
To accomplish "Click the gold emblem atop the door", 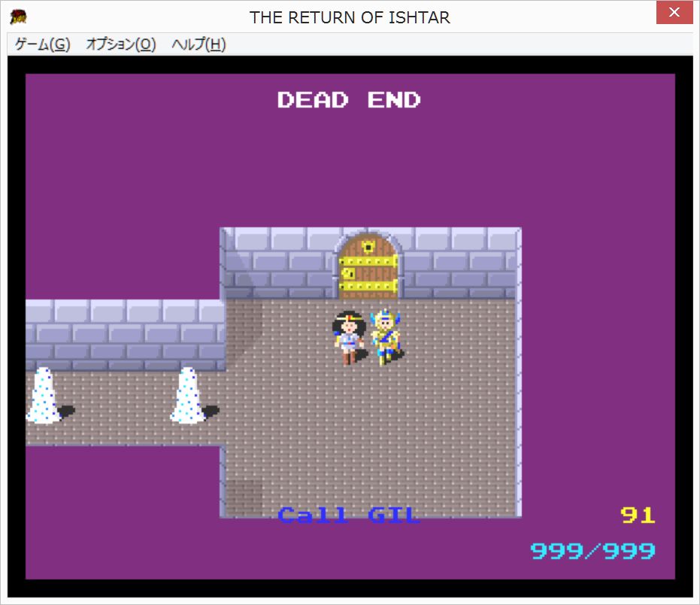I will click(368, 245).
